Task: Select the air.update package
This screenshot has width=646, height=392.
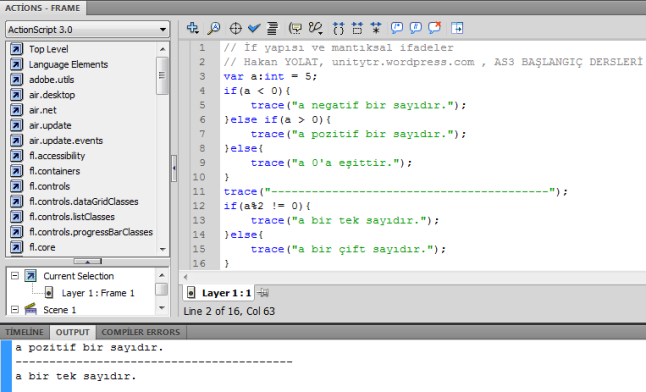Action: tap(50, 125)
